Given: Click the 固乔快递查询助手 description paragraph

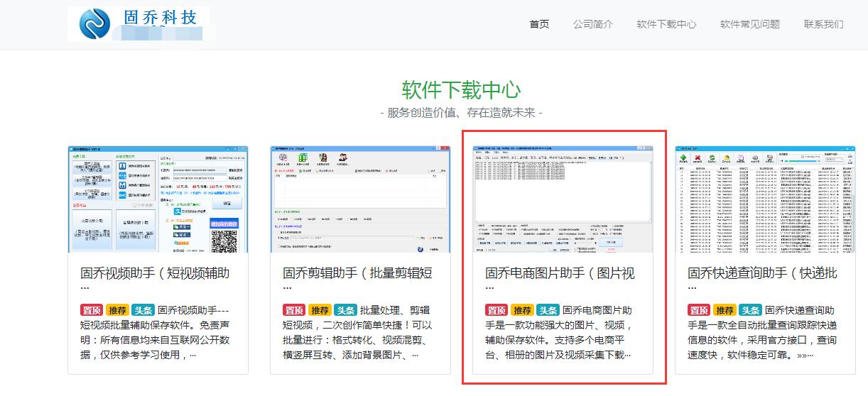Looking at the screenshot, I should 764,332.
